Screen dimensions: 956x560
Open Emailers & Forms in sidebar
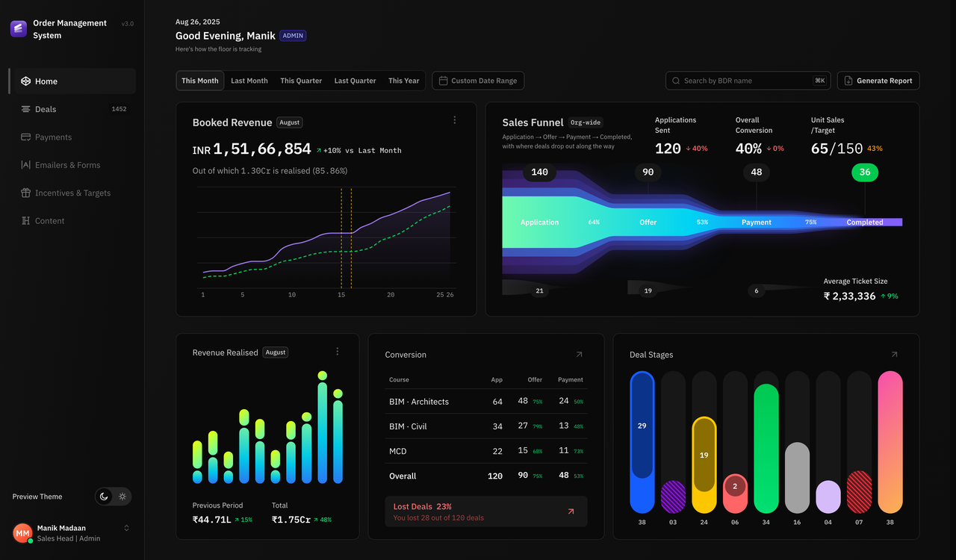(72, 165)
